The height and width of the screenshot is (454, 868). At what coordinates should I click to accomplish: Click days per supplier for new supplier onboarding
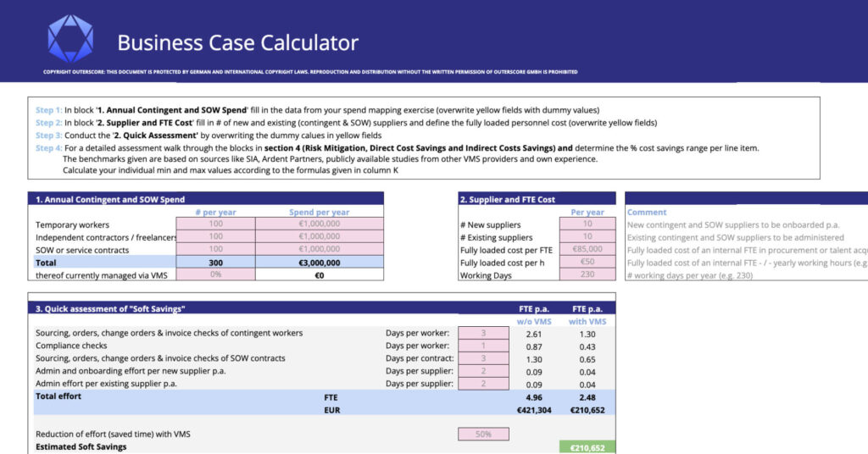pos(483,371)
